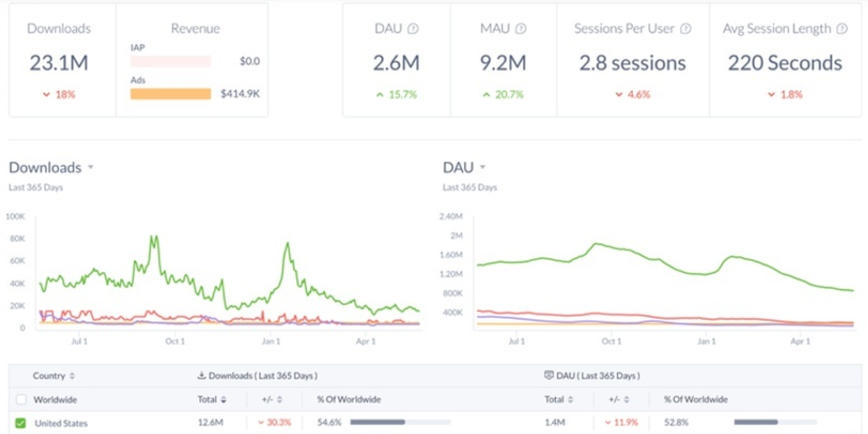Sort Downloads +/- column arrows
868x434 pixels.
tap(279, 399)
